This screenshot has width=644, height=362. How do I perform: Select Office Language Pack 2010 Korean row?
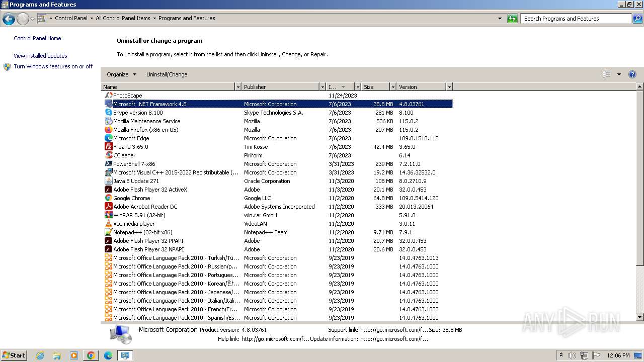(x=278, y=284)
